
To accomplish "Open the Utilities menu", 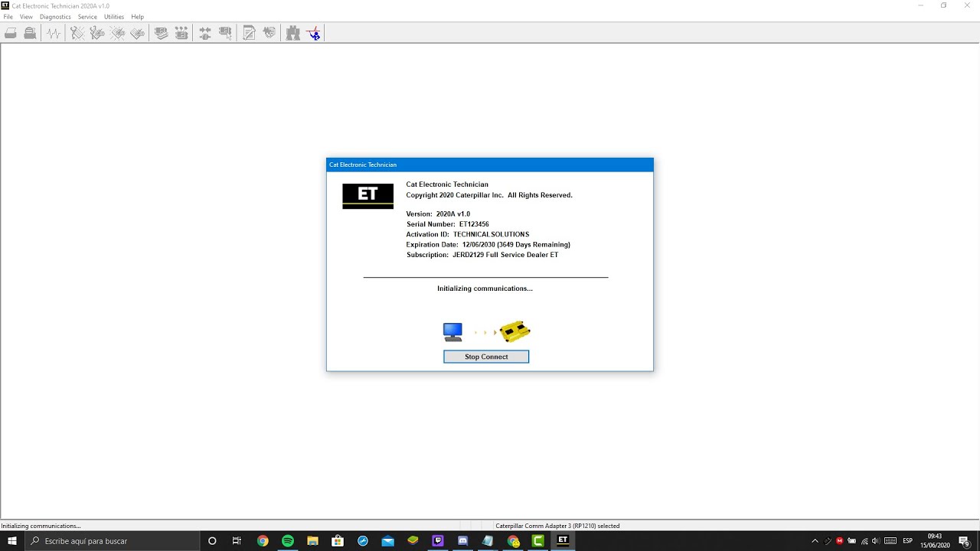I will point(114,17).
